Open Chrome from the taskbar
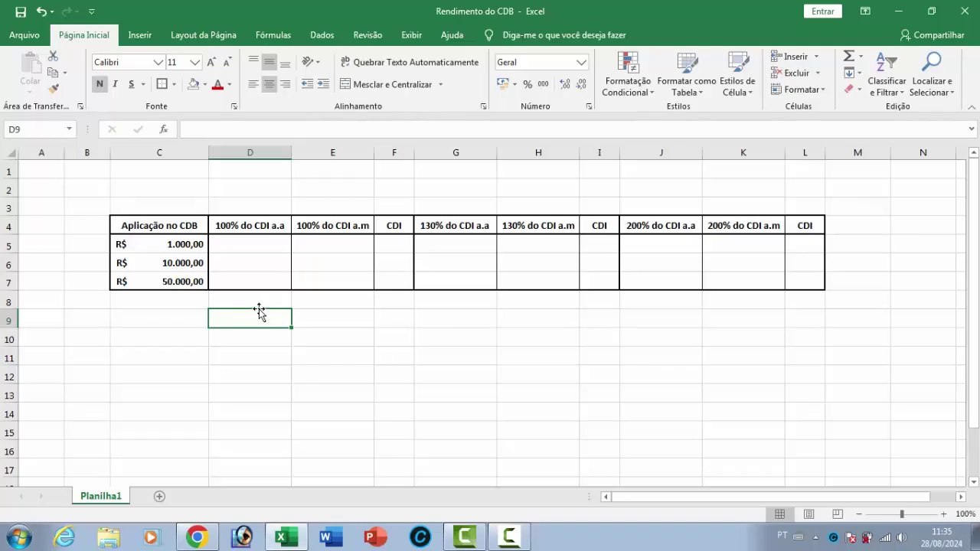The height and width of the screenshot is (551, 980). pyautogui.click(x=197, y=536)
